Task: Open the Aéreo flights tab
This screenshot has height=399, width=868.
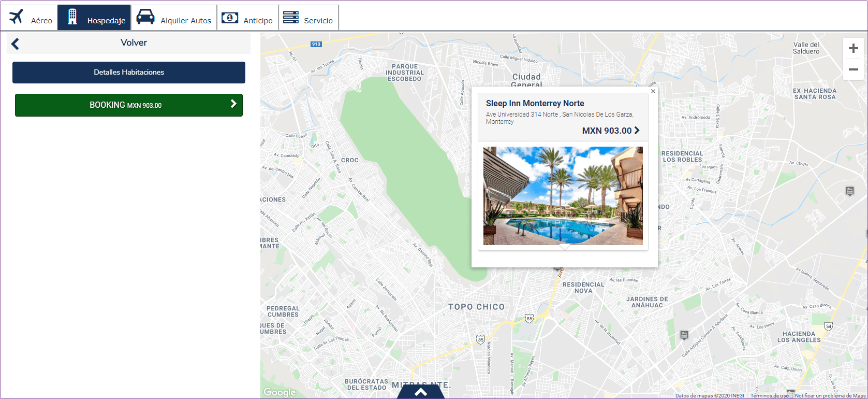Action: pyautogui.click(x=30, y=18)
